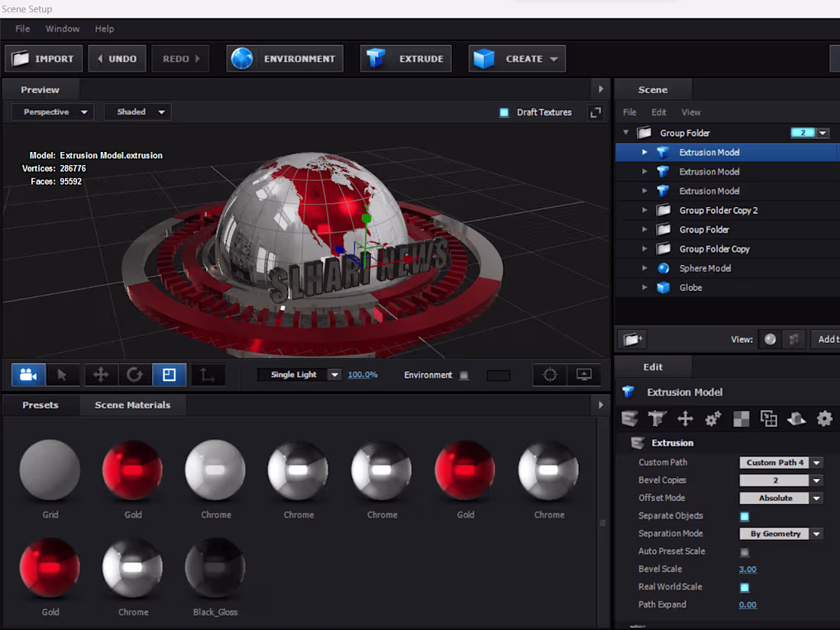This screenshot has width=840, height=630.
Task: Click the REDO button
Action: pyautogui.click(x=180, y=58)
